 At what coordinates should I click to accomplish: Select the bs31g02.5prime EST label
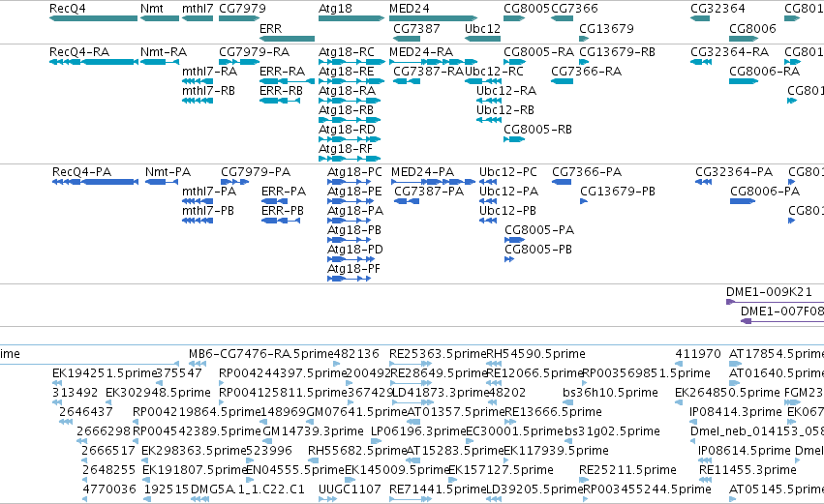(612, 432)
